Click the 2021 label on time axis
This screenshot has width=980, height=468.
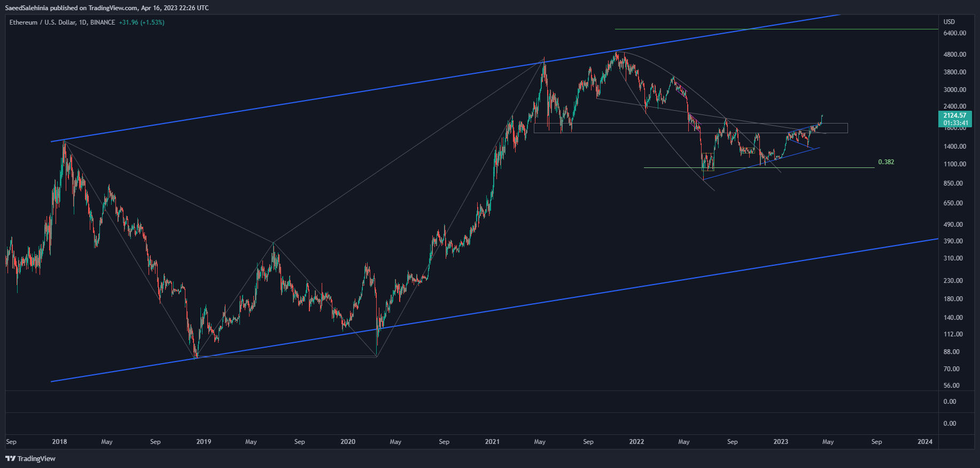point(492,442)
